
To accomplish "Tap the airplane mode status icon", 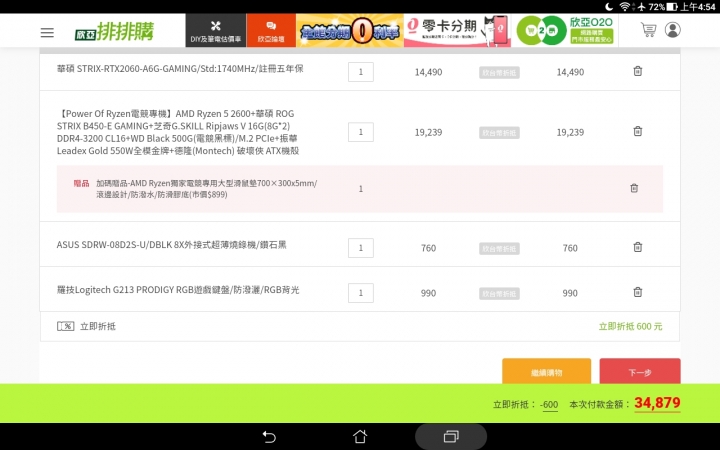I will (641, 6).
